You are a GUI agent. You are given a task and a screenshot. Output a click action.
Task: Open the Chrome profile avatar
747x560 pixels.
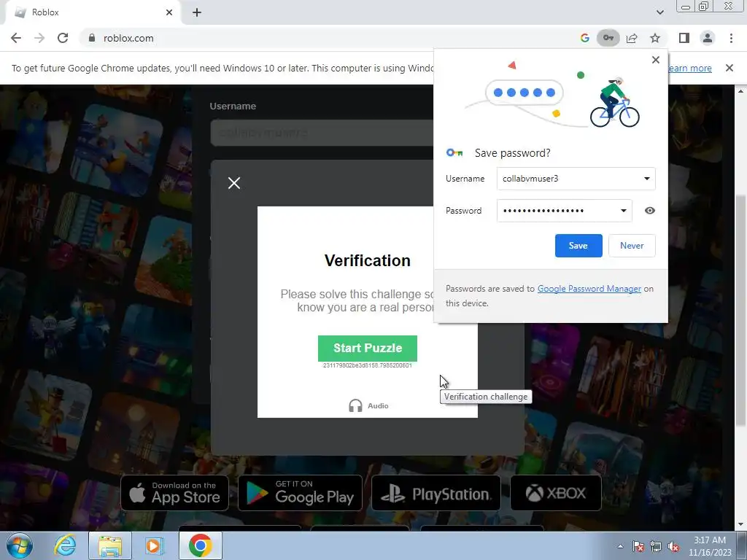coord(708,38)
